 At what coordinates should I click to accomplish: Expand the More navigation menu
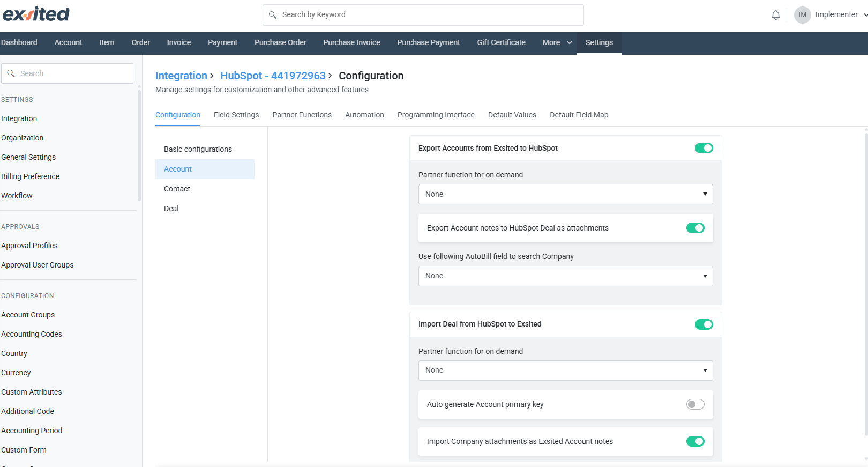pyautogui.click(x=557, y=43)
